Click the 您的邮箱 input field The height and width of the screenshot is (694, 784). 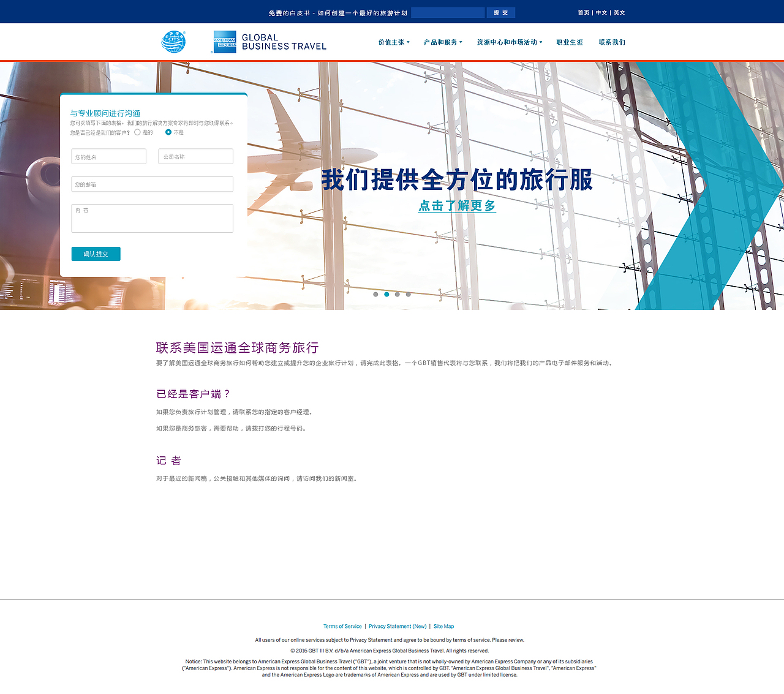[x=153, y=184]
